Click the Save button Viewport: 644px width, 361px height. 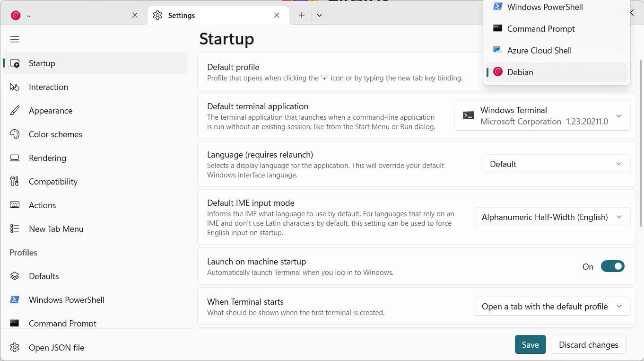tap(530, 345)
